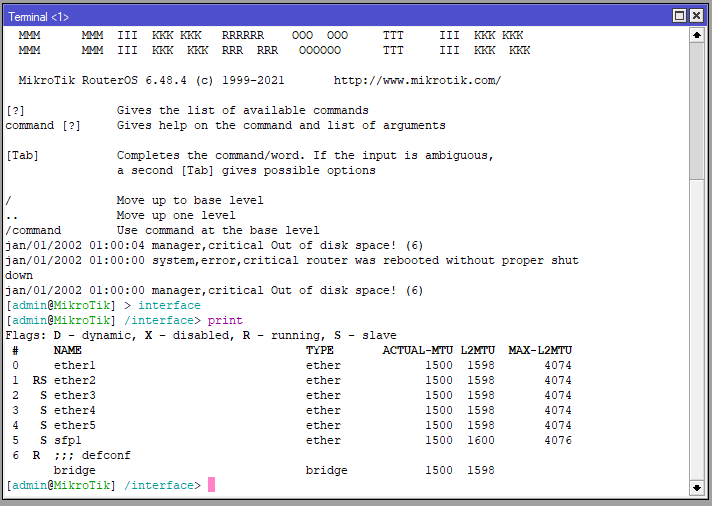712x506 pixels.
Task: Select ether3 in the interface list
Action: [x=74, y=395]
